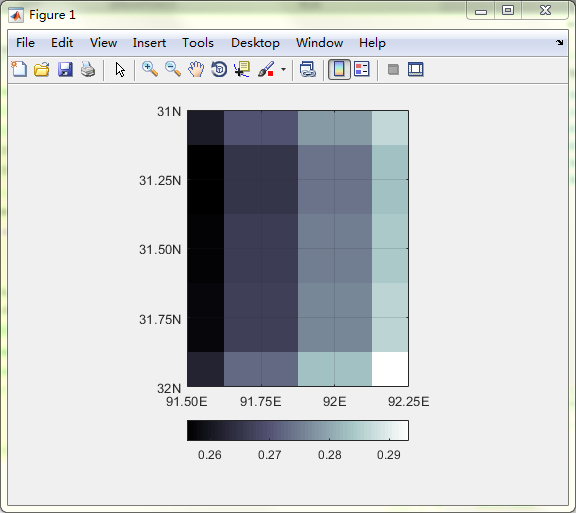Click the 0.28 colorbar tick label

330,455
